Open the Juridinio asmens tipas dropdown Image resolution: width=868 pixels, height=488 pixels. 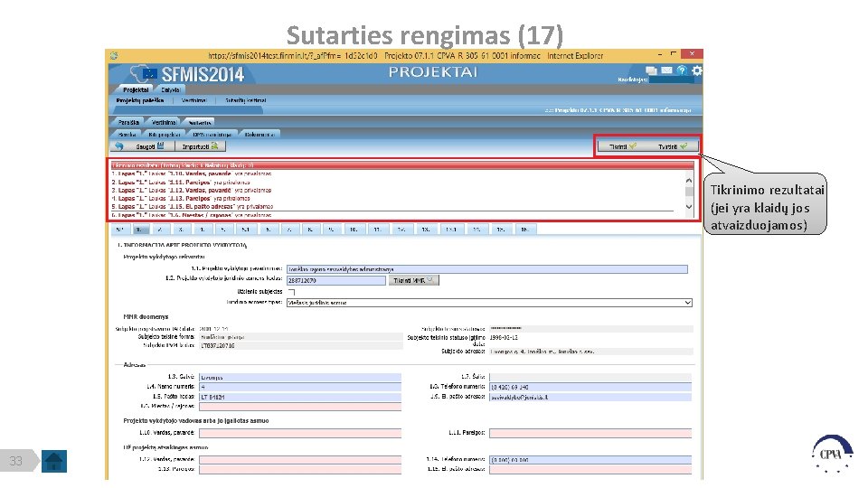489,303
